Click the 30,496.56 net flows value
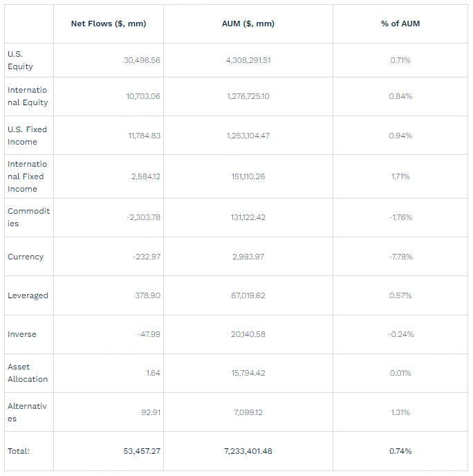The height and width of the screenshot is (476, 473). click(142, 60)
